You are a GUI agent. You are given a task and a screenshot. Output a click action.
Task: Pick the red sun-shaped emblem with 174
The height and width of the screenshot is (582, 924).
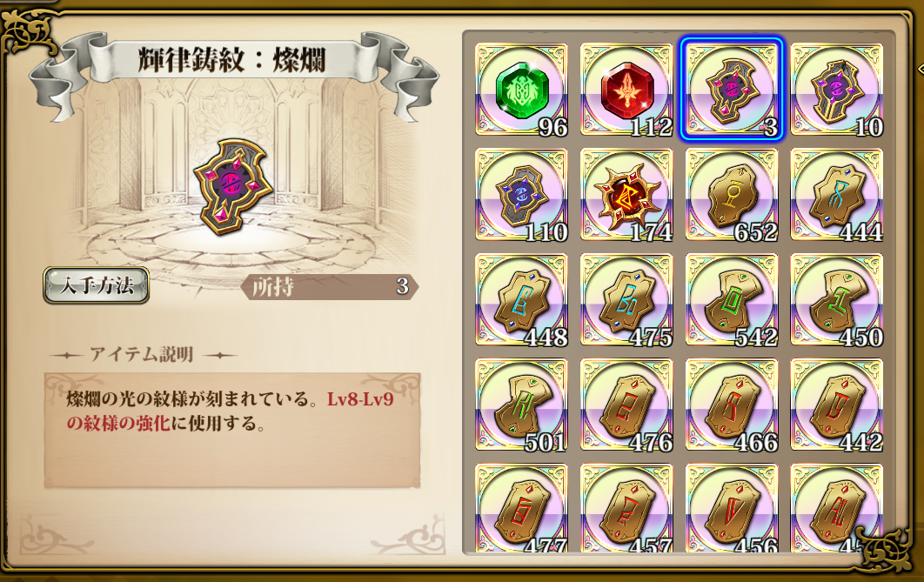[626, 194]
